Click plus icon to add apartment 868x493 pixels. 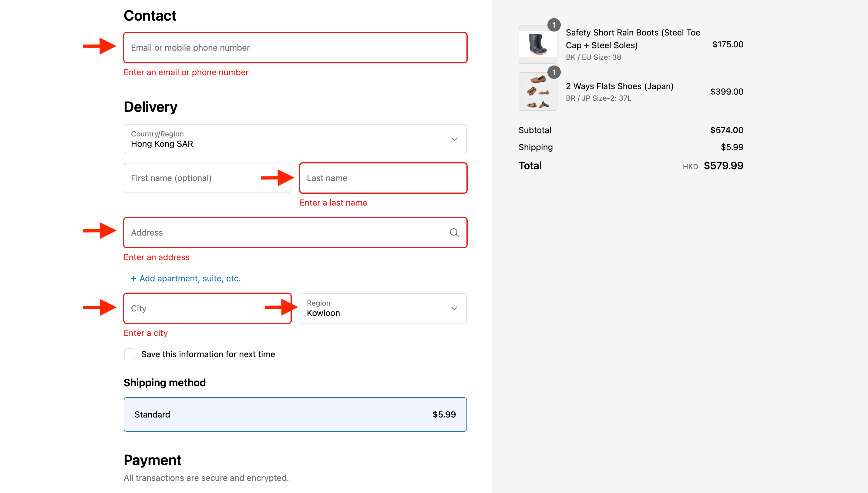pyautogui.click(x=133, y=278)
